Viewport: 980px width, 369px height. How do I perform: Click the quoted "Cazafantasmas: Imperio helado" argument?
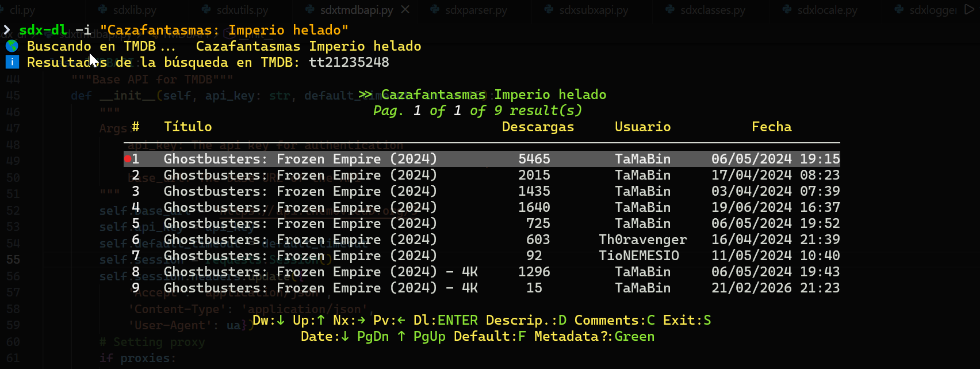[224, 30]
